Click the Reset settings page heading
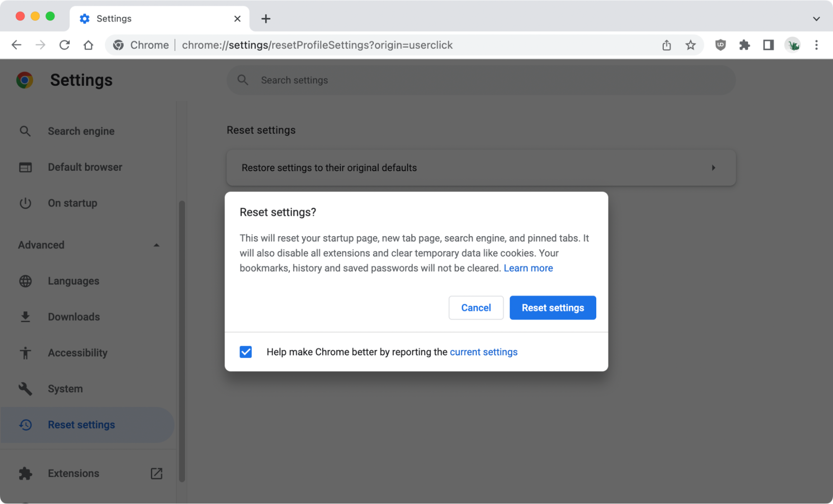The width and height of the screenshot is (833, 504). tap(261, 130)
